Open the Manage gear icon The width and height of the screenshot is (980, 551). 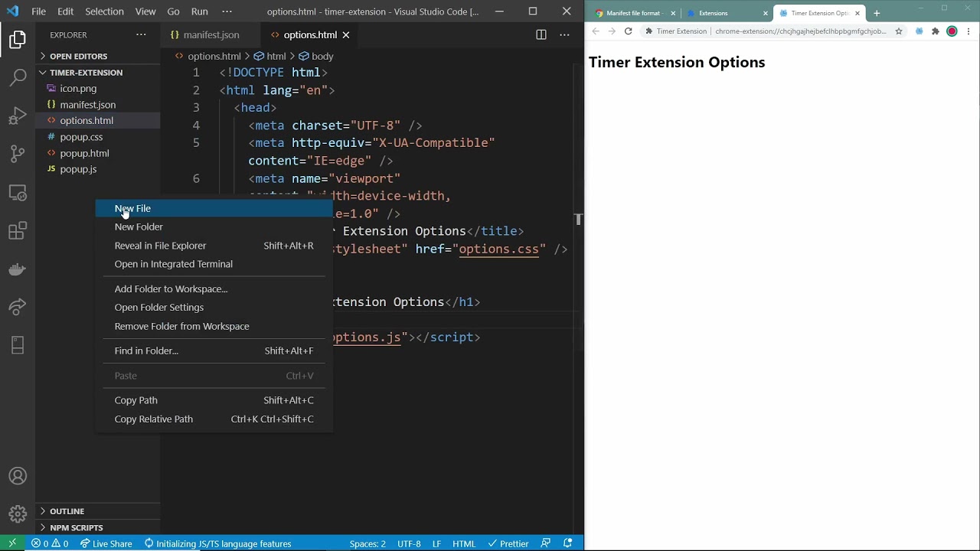[x=18, y=514]
